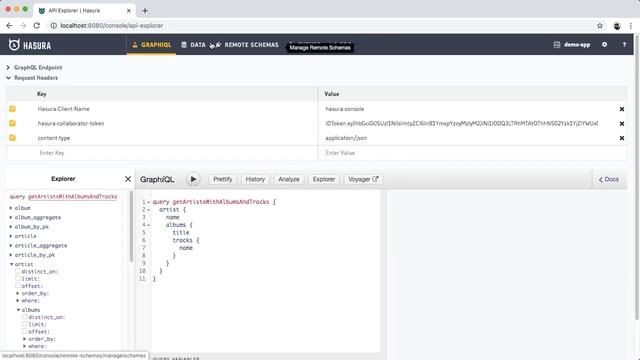Open the Data tab

(193, 45)
